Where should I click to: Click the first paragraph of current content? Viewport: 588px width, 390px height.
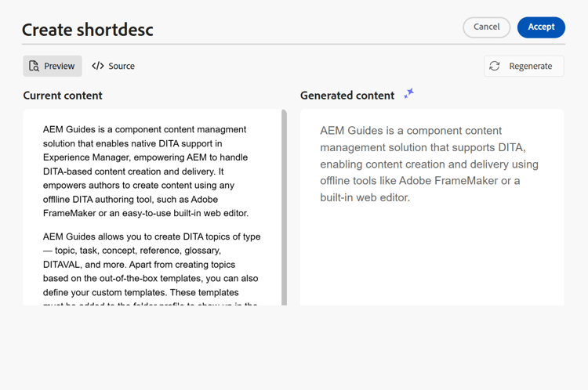coord(146,171)
